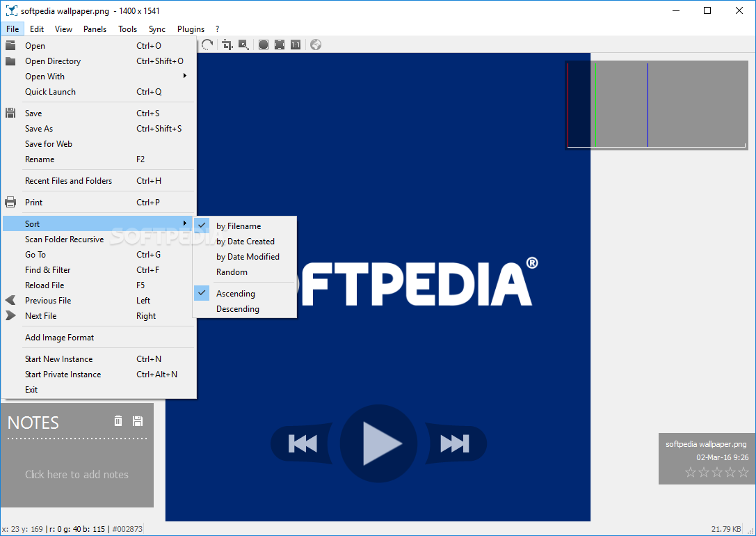Click the right arrow icon beside Next File
This screenshot has width=756, height=536.
(10, 315)
